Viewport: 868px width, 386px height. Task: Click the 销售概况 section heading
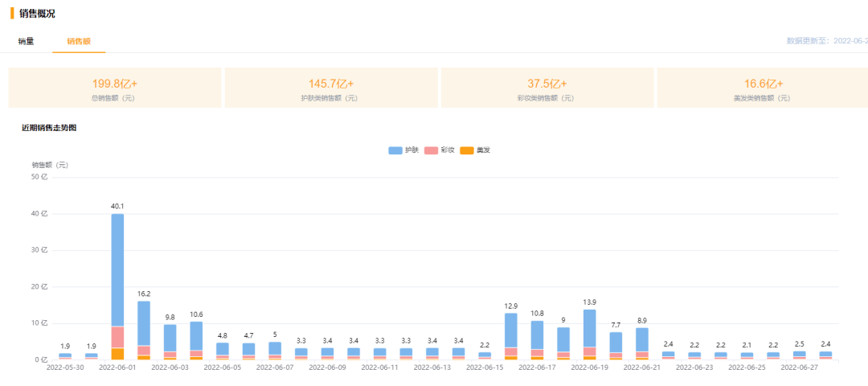(x=37, y=14)
